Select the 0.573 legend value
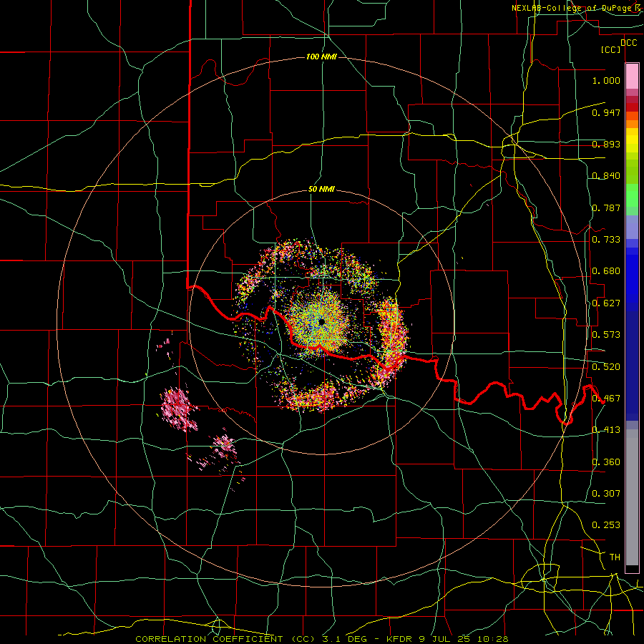The image size is (644, 644). click(x=606, y=334)
